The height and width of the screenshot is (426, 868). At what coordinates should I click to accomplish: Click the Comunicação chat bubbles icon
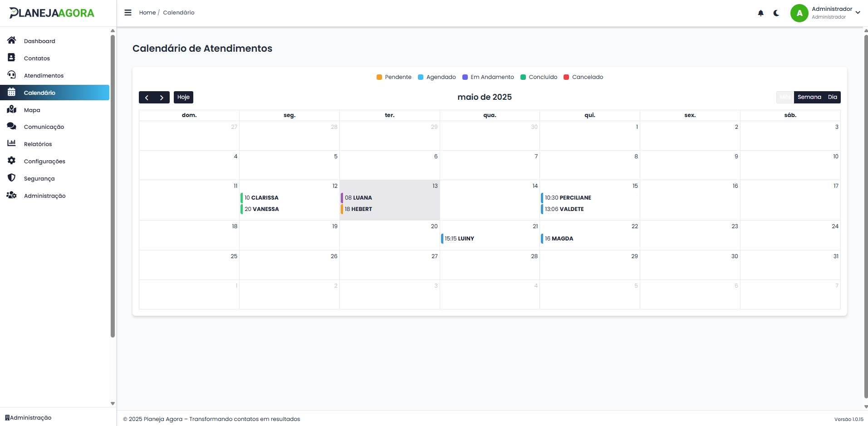click(x=12, y=127)
